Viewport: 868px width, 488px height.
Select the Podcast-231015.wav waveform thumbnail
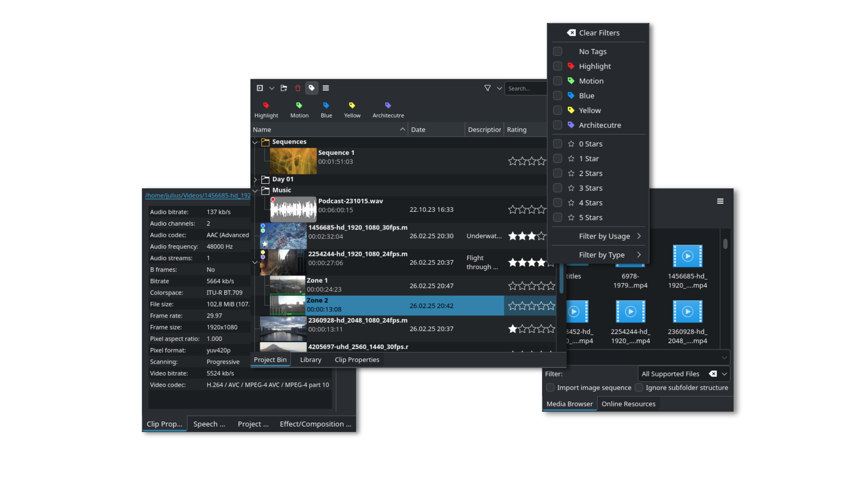(x=293, y=209)
